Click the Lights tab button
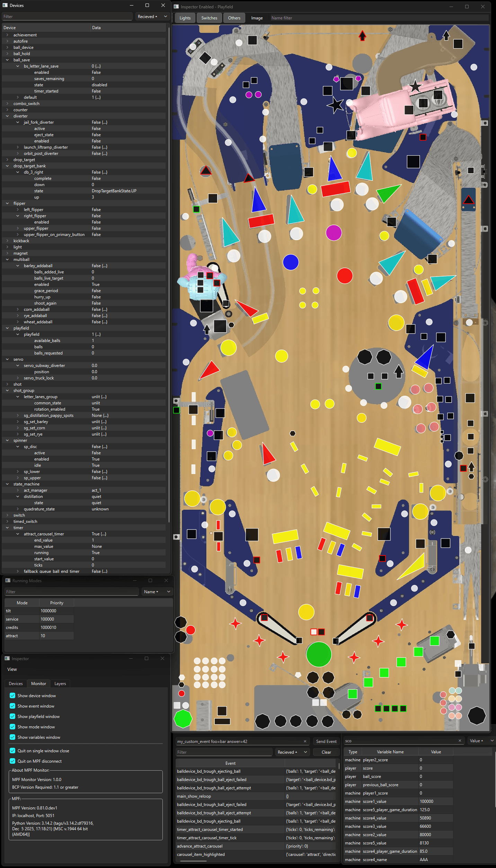The width and height of the screenshot is (496, 868). pyautogui.click(x=185, y=18)
